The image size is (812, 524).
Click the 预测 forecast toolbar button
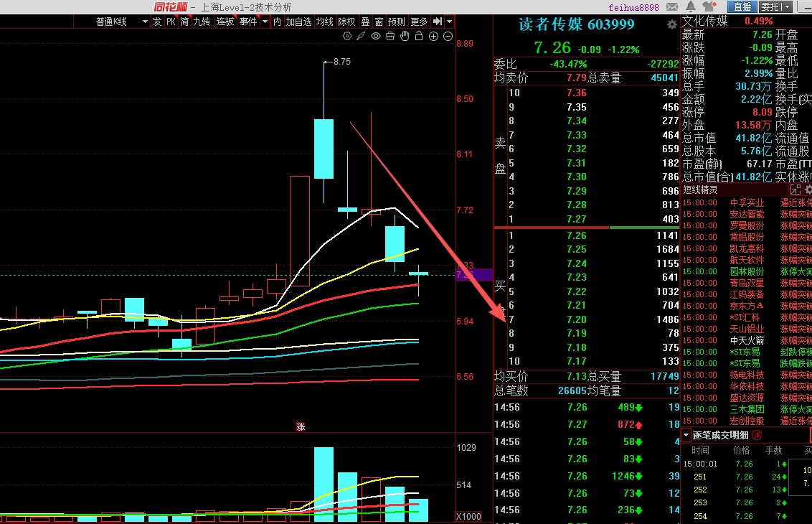(397, 22)
